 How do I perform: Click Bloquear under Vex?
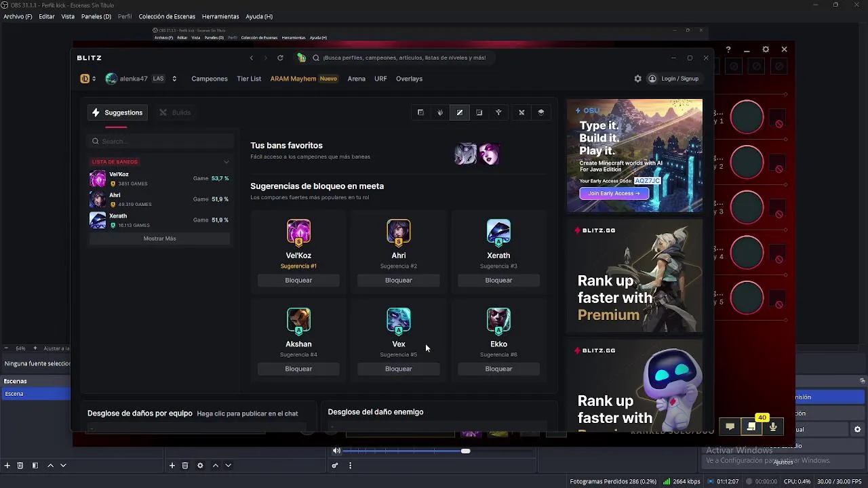pos(399,369)
